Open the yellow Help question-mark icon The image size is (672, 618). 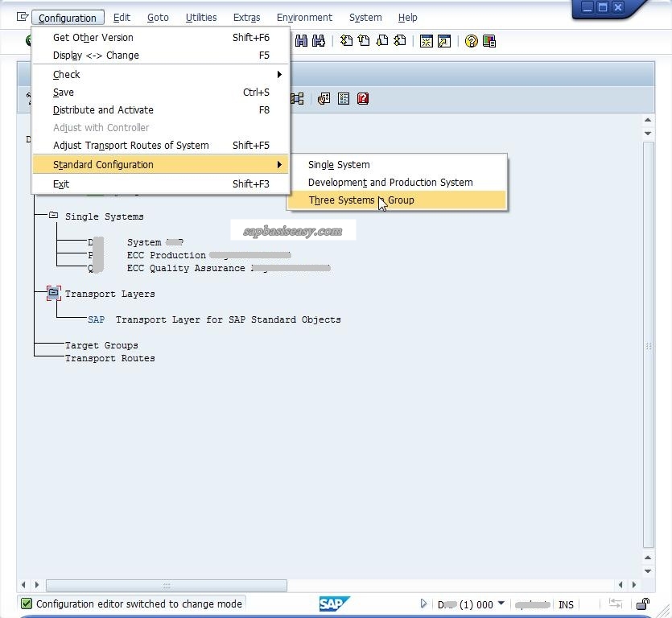click(x=471, y=41)
